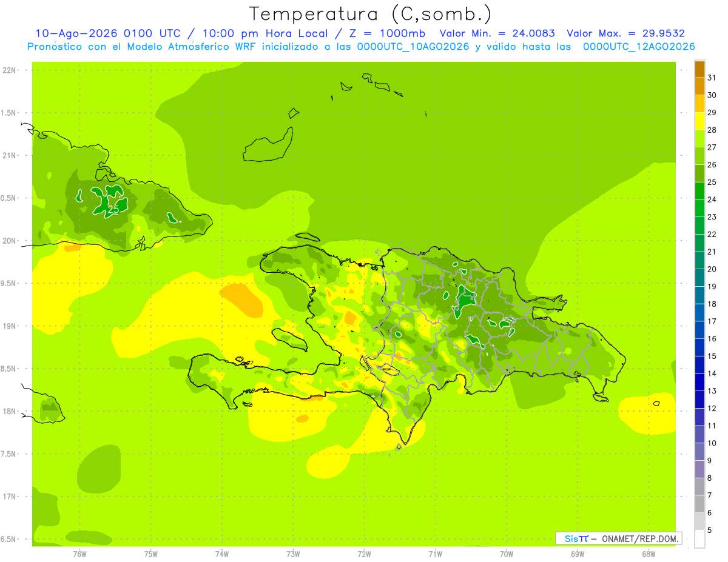The height and width of the screenshot is (562, 728).
Task: Click the "25" contour label over Cuba
Action: 113,210
